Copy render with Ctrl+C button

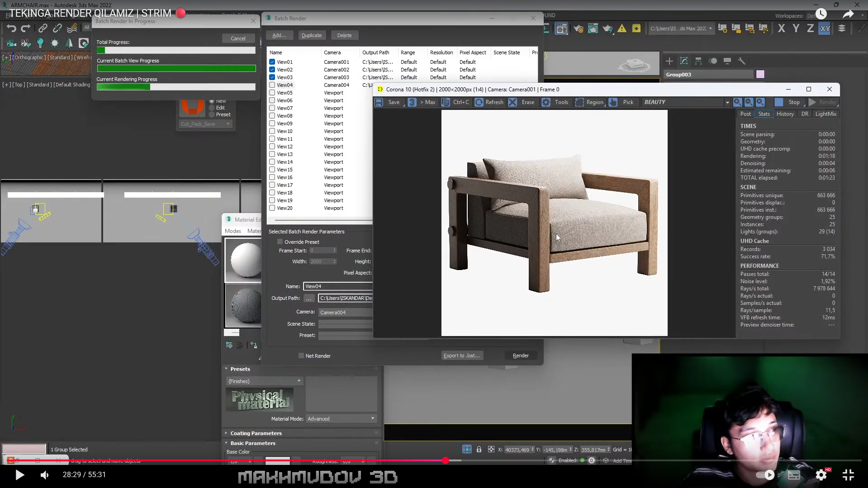click(x=455, y=102)
